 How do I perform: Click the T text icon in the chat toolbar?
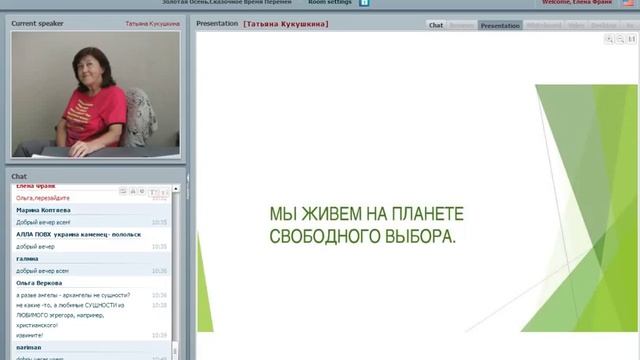(x=152, y=192)
